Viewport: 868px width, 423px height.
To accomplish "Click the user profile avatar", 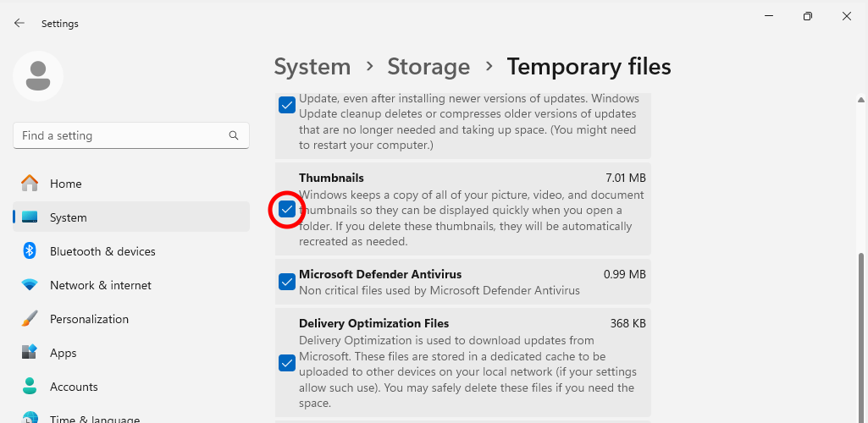I will pos(38,76).
